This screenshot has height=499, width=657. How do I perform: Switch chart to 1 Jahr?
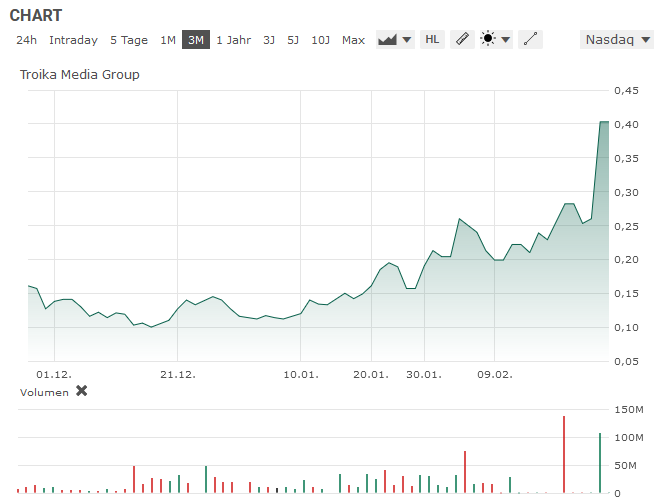(x=233, y=40)
